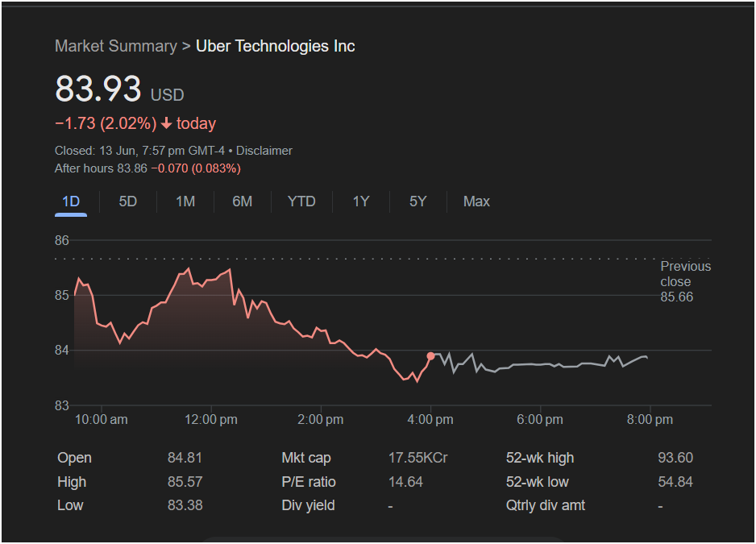This screenshot has height=544, width=756.
Task: View the 1Y chart tab
Action: pyautogui.click(x=360, y=201)
